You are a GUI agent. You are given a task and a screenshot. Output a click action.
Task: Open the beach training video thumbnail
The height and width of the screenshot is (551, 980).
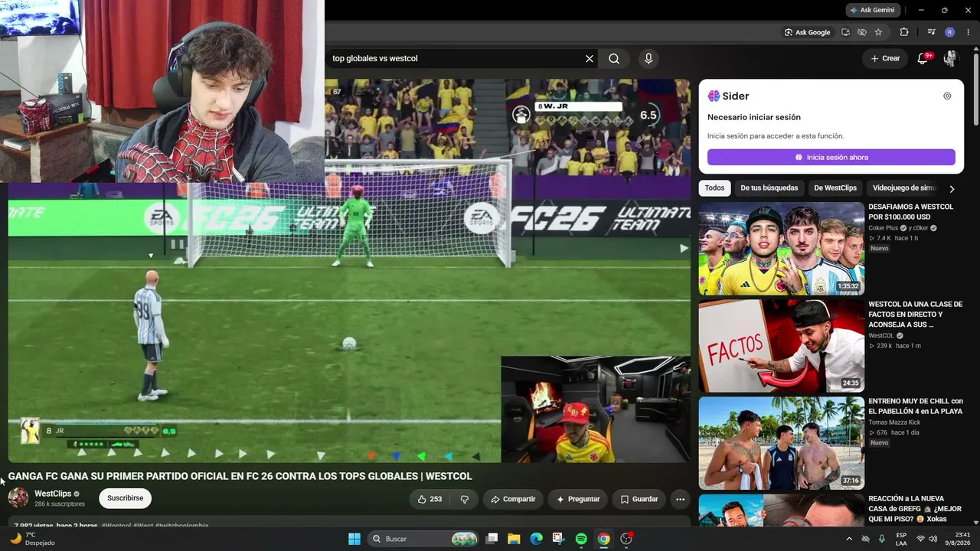point(782,443)
